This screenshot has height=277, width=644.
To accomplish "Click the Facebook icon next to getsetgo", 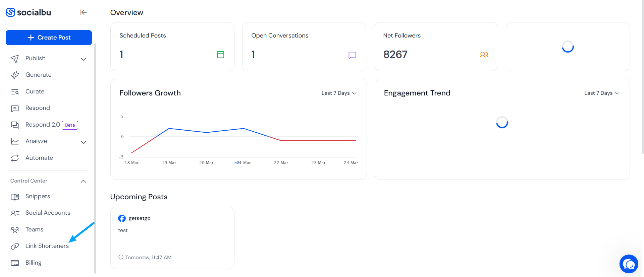I will [122, 218].
